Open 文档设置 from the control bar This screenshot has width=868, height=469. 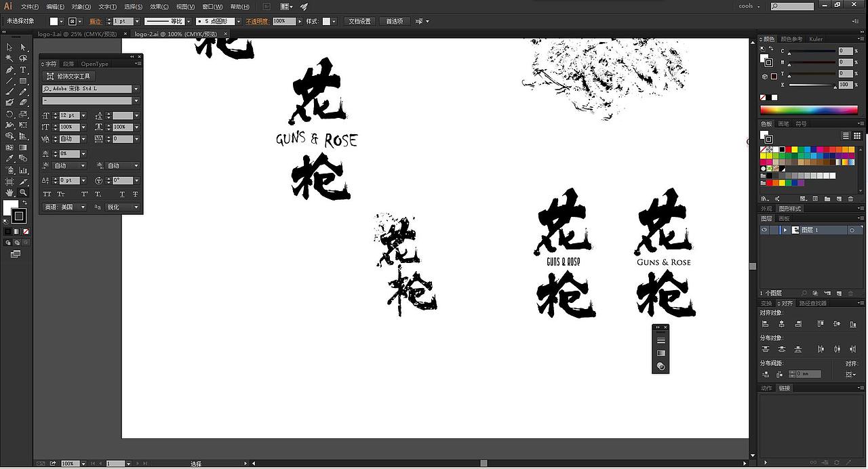tap(360, 21)
